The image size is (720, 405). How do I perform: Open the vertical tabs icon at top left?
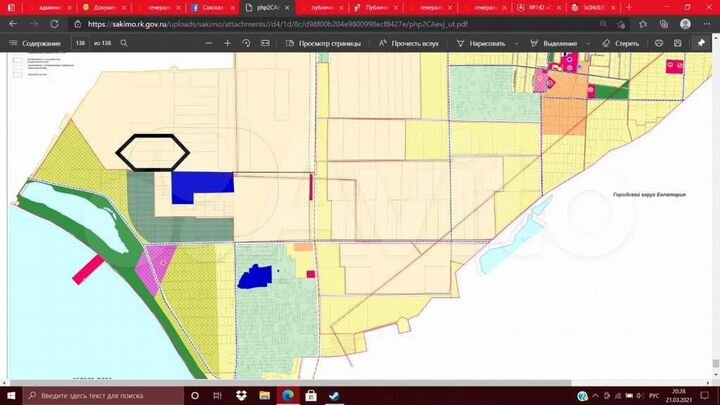(11, 8)
